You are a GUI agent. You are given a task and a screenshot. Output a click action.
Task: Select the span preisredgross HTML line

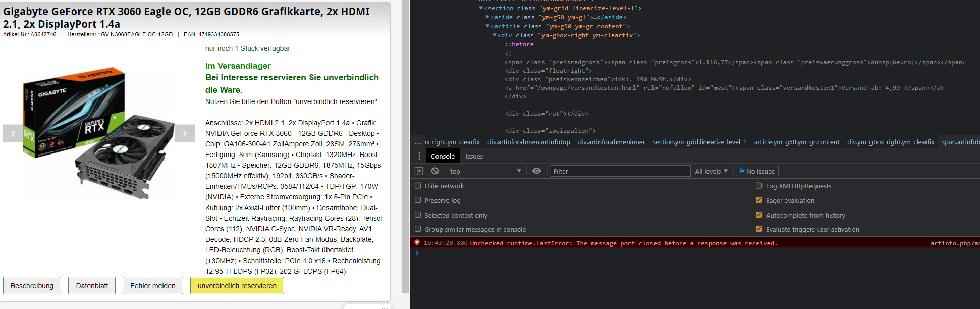point(735,62)
